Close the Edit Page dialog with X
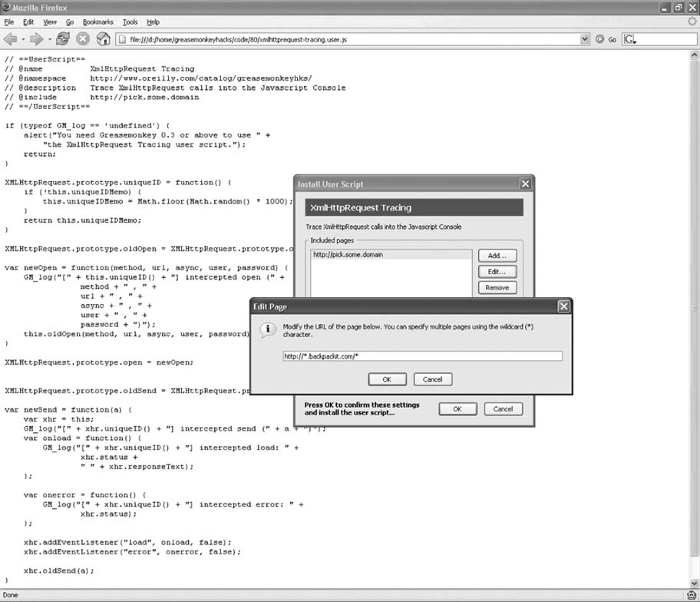The width and height of the screenshot is (700, 602). pos(563,306)
